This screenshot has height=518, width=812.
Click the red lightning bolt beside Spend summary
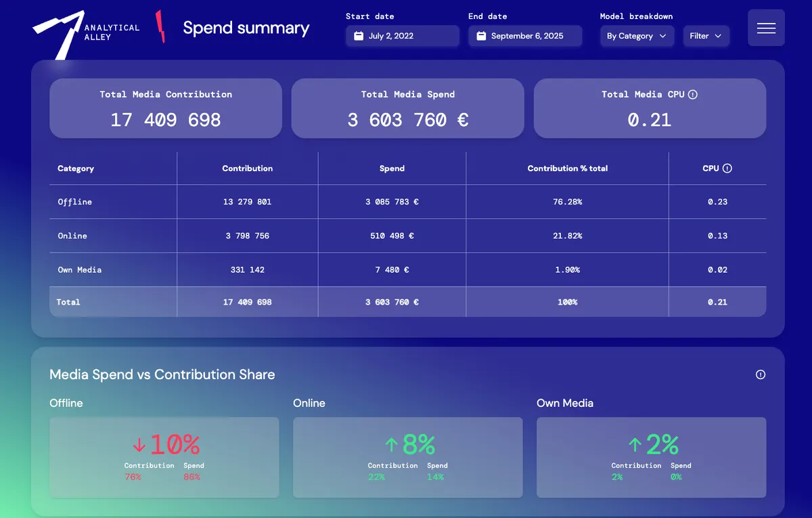[160, 27]
